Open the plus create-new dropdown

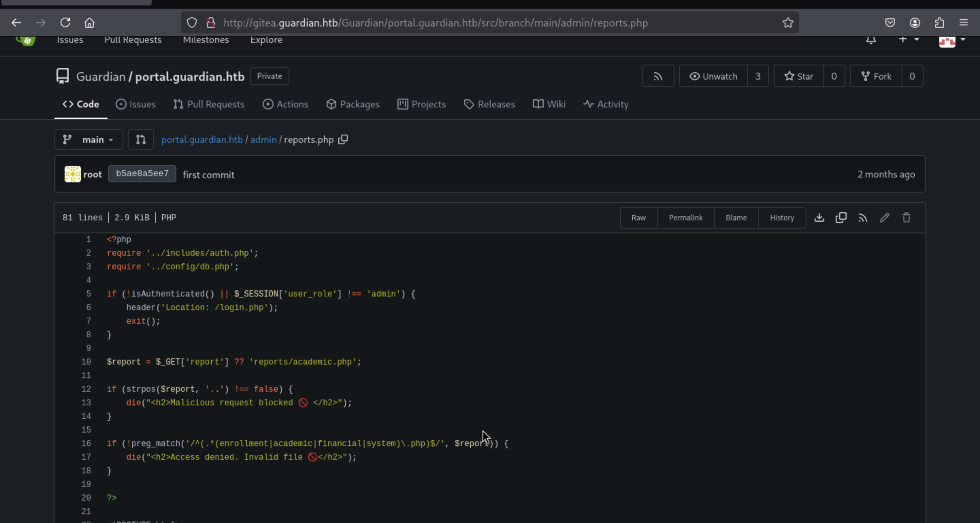coord(909,39)
